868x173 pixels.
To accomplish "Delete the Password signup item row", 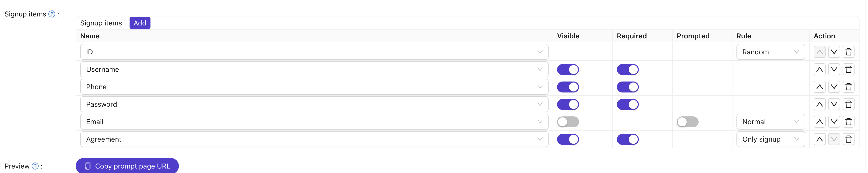I will click(x=849, y=104).
